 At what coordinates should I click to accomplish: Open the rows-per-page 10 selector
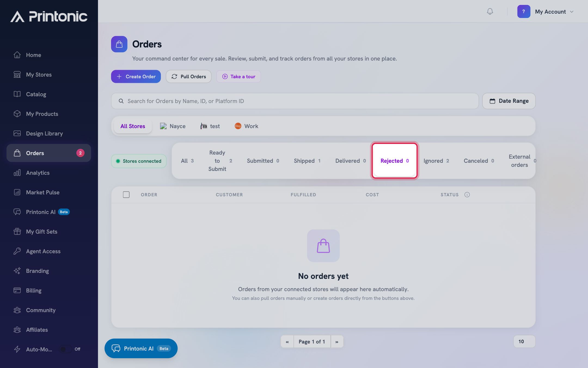[x=524, y=342]
